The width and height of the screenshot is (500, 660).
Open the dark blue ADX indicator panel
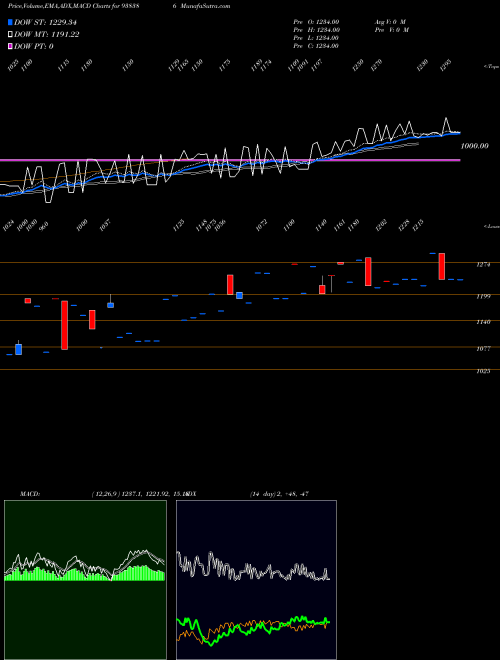click(256, 580)
